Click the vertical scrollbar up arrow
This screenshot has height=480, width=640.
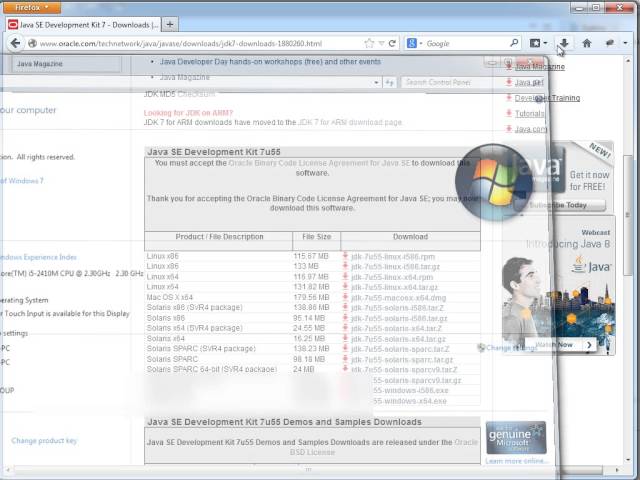coord(628,60)
